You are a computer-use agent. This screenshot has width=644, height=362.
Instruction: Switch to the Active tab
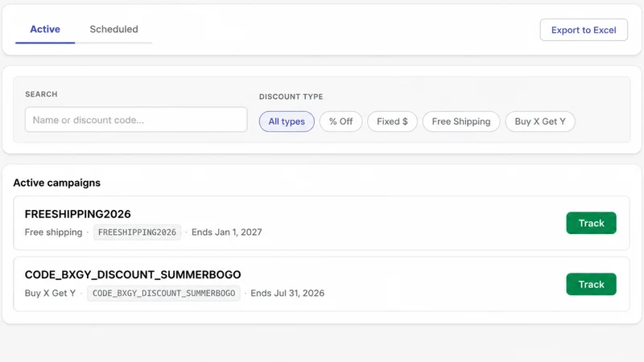pyautogui.click(x=45, y=30)
